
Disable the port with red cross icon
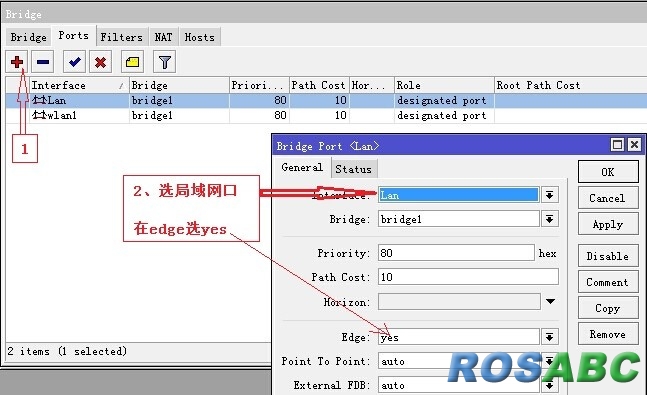pos(100,62)
